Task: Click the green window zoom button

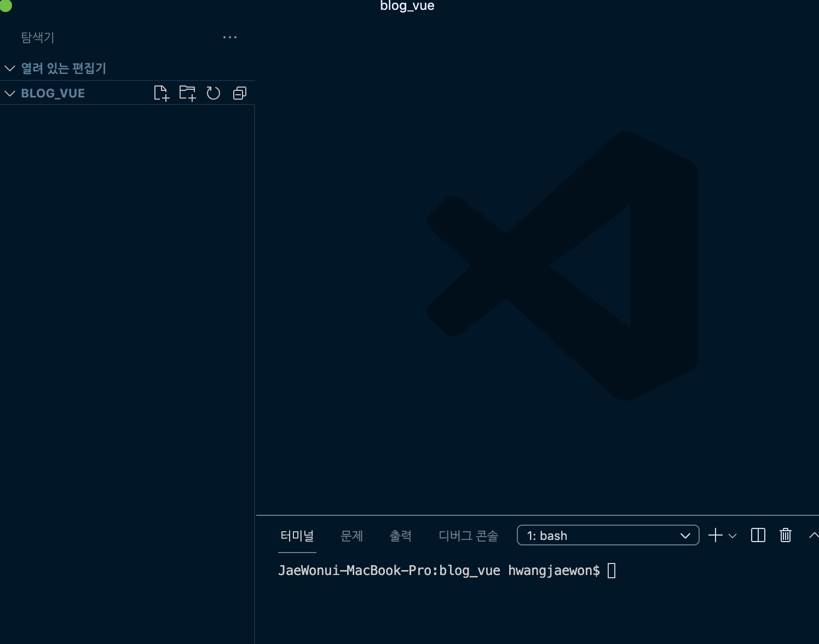Action: click(5, 4)
